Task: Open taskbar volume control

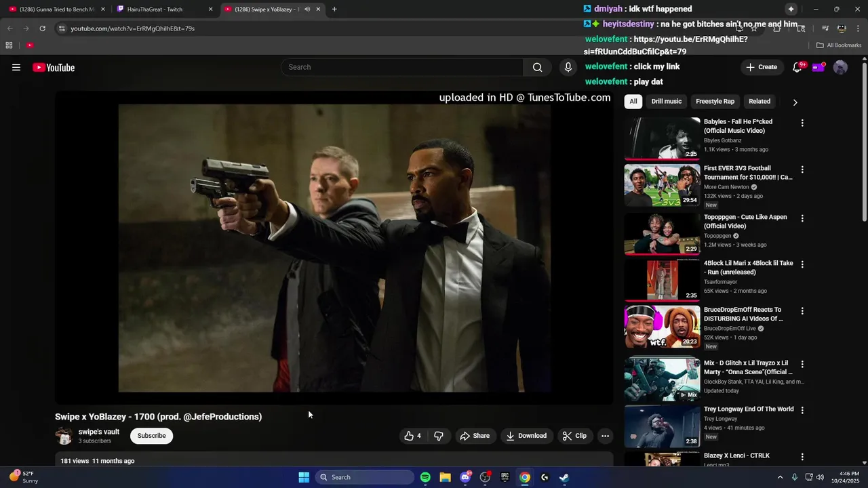Action: point(820,477)
